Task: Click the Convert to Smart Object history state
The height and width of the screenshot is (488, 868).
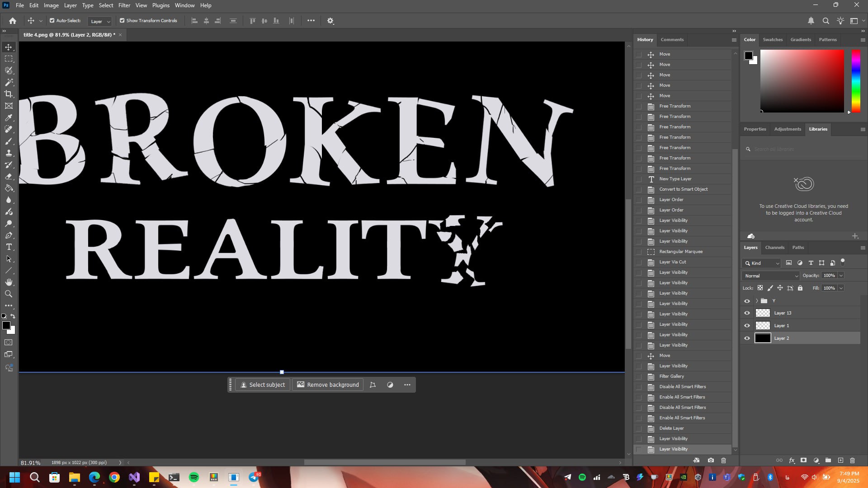Action: [x=683, y=189]
